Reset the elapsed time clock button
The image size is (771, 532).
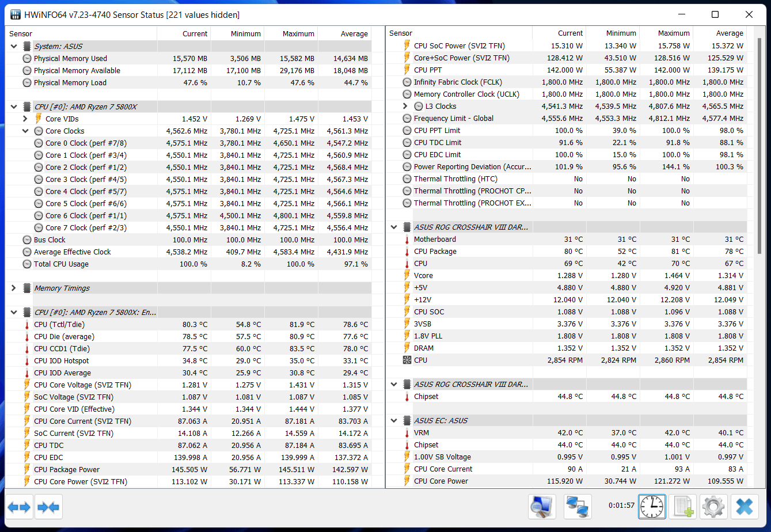tap(652, 507)
